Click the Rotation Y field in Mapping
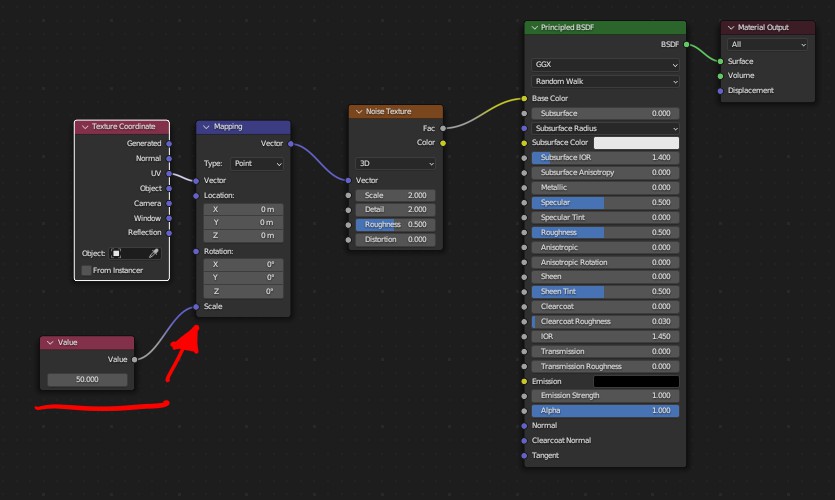835x500 pixels. 243,277
